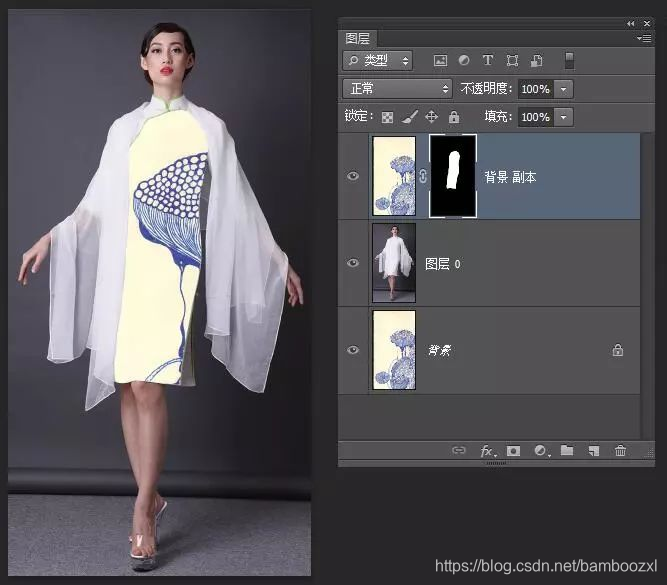
Task: Select the 图层 0 layer thumbnail
Action: [394, 263]
